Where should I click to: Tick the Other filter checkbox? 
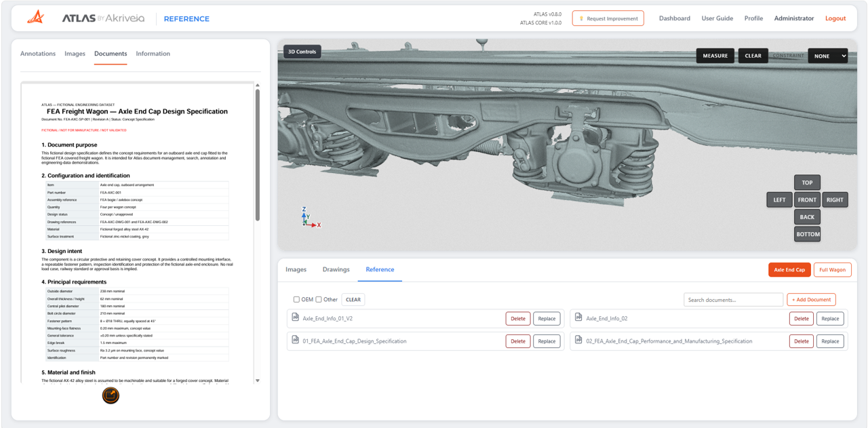pos(319,299)
